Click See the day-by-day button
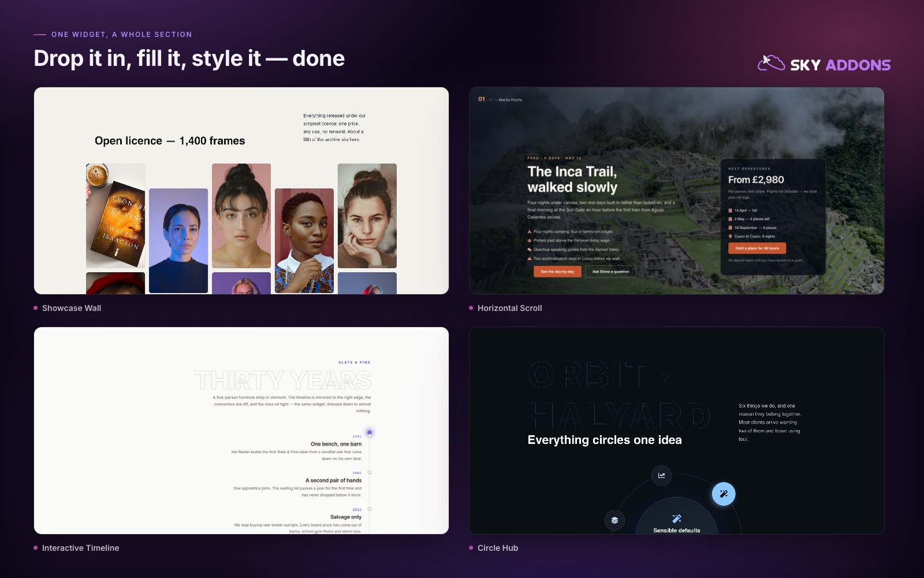Image resolution: width=924 pixels, height=578 pixels. click(x=557, y=272)
